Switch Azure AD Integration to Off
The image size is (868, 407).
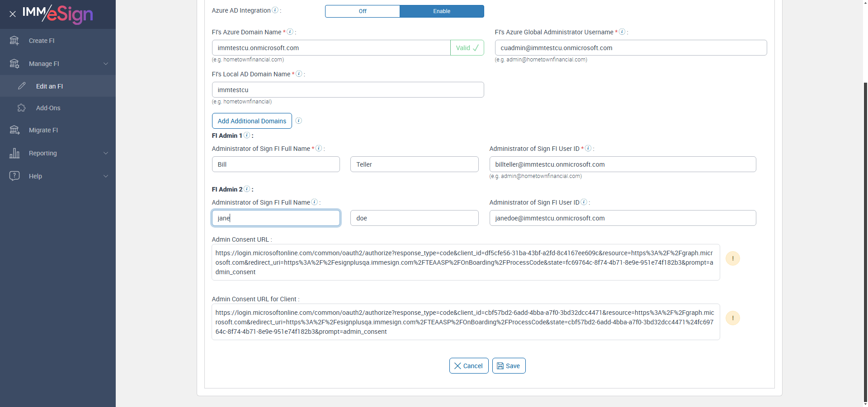pos(363,11)
